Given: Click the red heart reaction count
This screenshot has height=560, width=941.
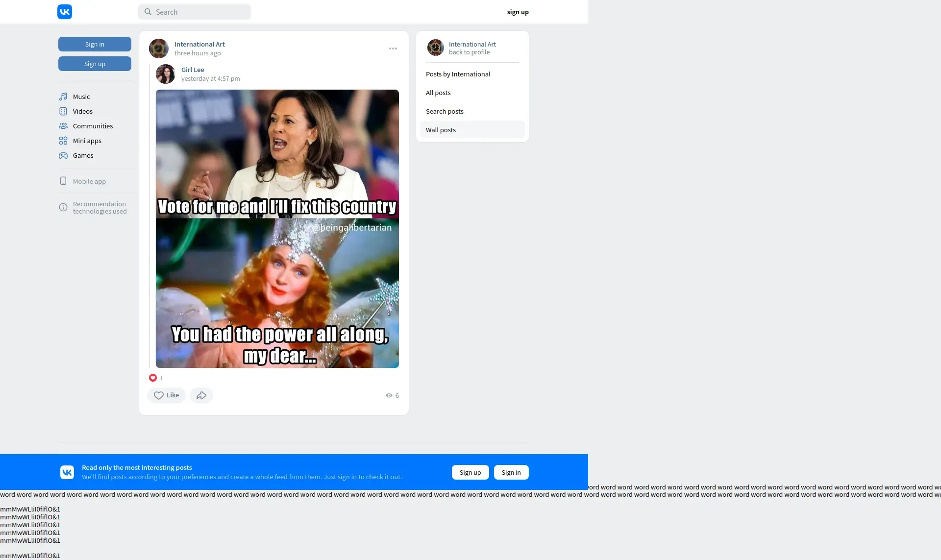Looking at the screenshot, I should point(153,378).
